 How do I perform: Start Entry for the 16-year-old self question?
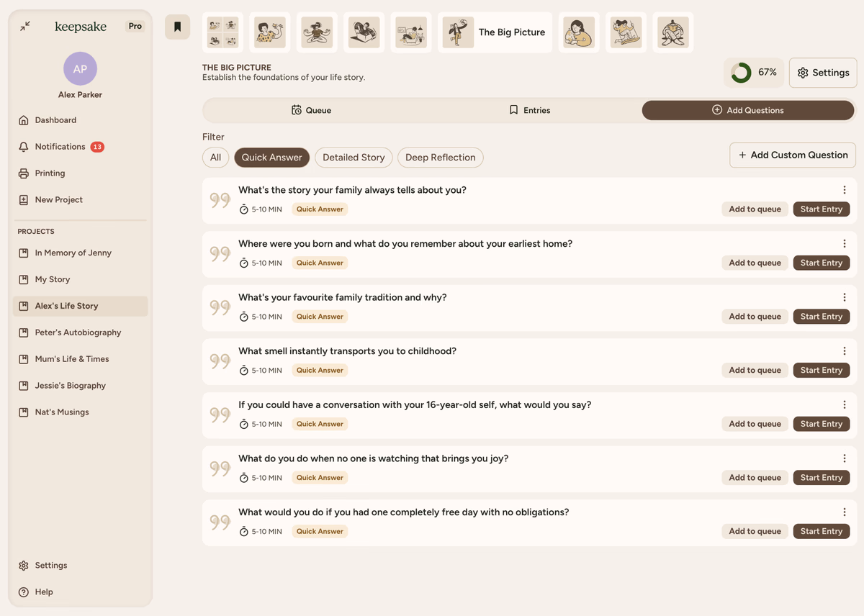(x=821, y=424)
